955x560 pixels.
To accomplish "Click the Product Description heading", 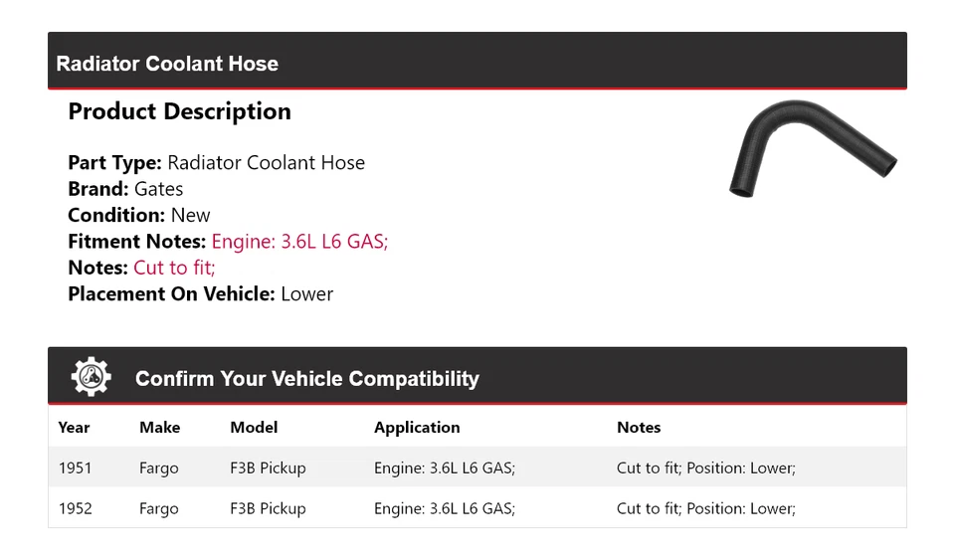I will pos(179,111).
